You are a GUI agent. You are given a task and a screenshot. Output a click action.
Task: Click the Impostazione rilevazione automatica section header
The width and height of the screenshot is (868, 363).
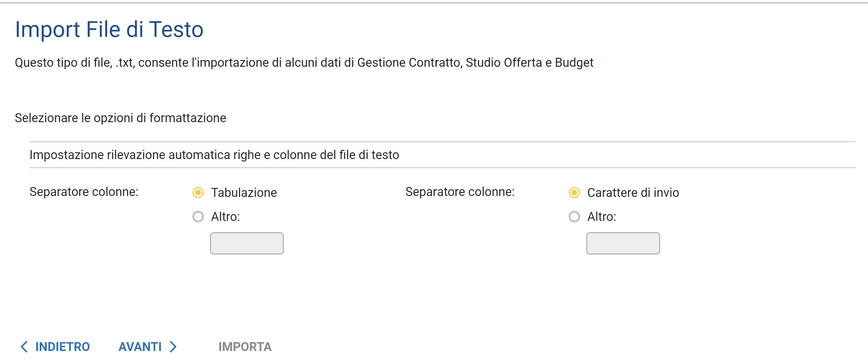pyautogui.click(x=214, y=155)
